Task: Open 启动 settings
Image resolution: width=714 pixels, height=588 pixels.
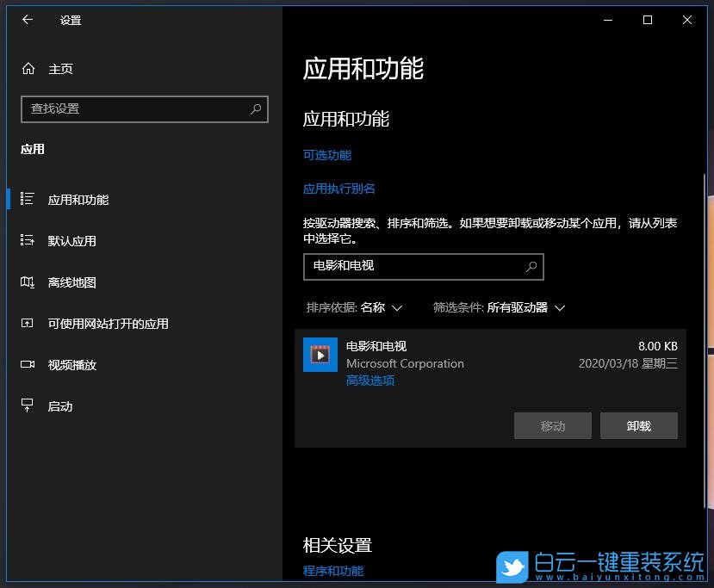Action: [59, 405]
